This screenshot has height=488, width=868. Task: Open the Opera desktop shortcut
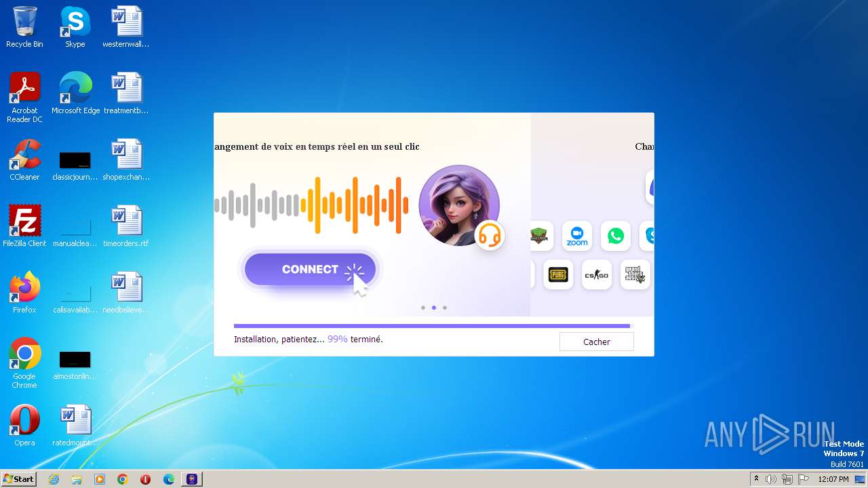(x=24, y=426)
